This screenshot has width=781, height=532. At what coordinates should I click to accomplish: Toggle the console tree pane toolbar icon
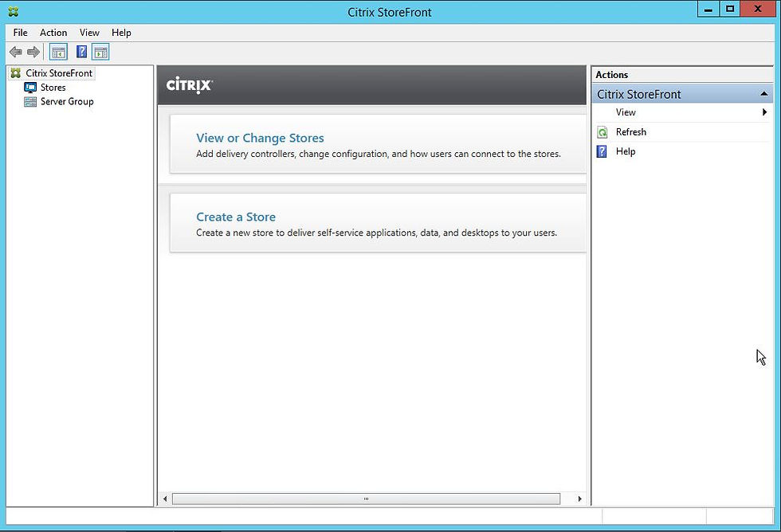coord(58,52)
